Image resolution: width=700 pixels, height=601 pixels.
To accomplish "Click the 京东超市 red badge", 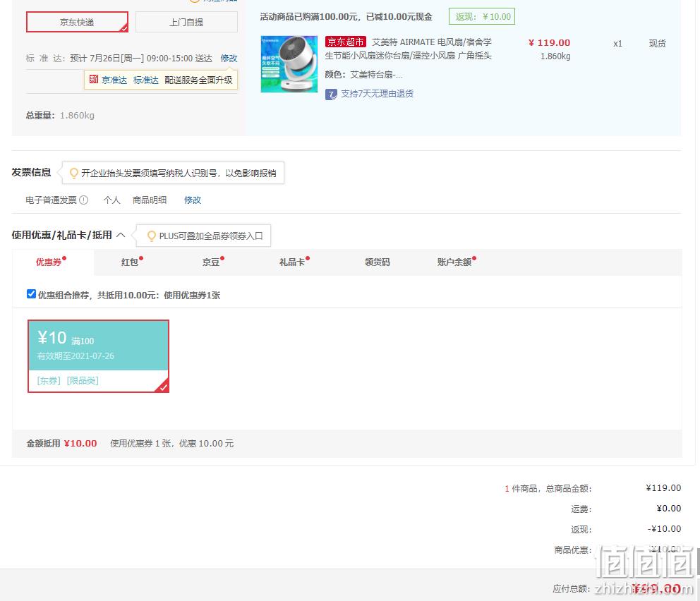I will [346, 42].
